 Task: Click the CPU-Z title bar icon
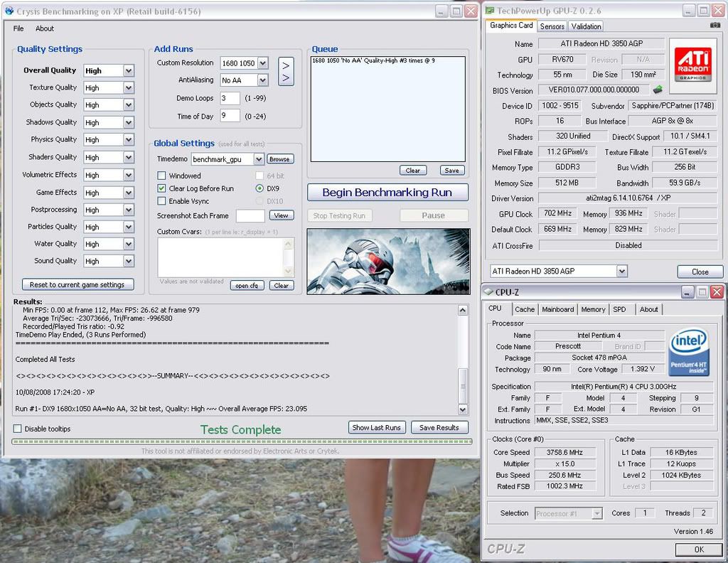click(x=488, y=291)
